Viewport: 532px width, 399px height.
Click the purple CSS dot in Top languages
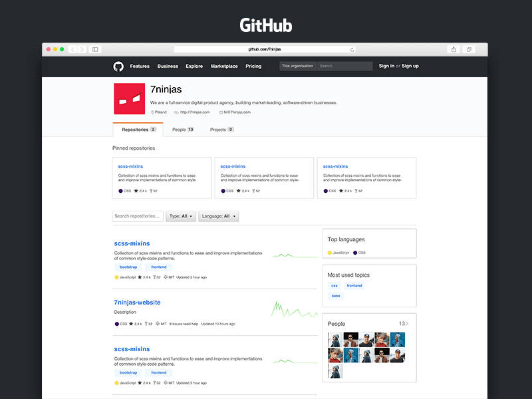[355, 253]
